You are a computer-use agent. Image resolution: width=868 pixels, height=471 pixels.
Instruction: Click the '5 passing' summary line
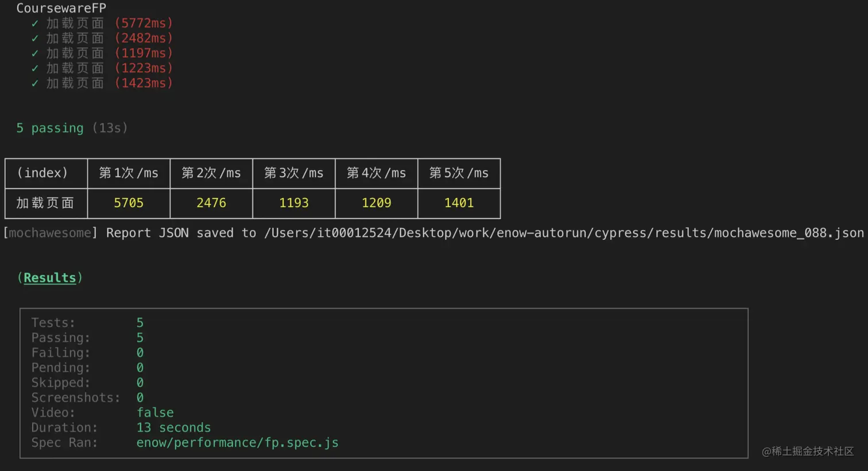coord(72,128)
